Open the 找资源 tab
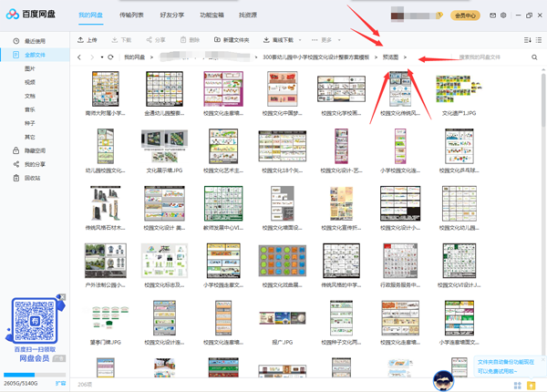This screenshot has width=547, height=392. pos(248,15)
